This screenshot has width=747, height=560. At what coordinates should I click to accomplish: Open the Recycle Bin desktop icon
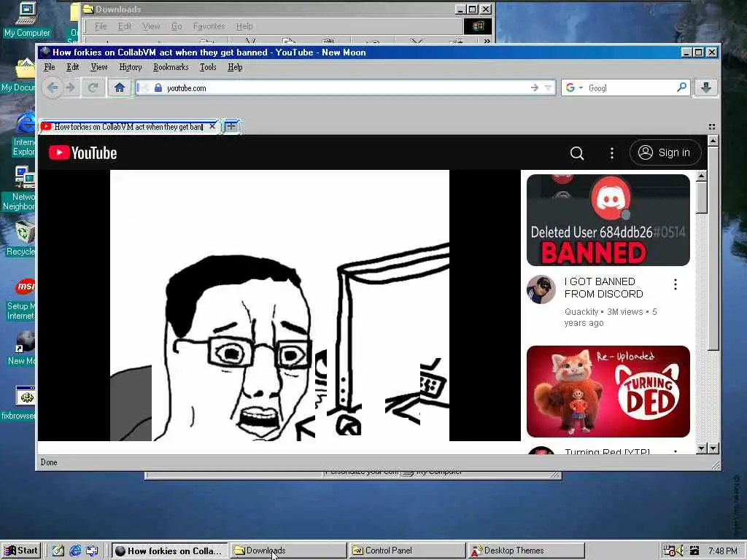pyautogui.click(x=21, y=239)
